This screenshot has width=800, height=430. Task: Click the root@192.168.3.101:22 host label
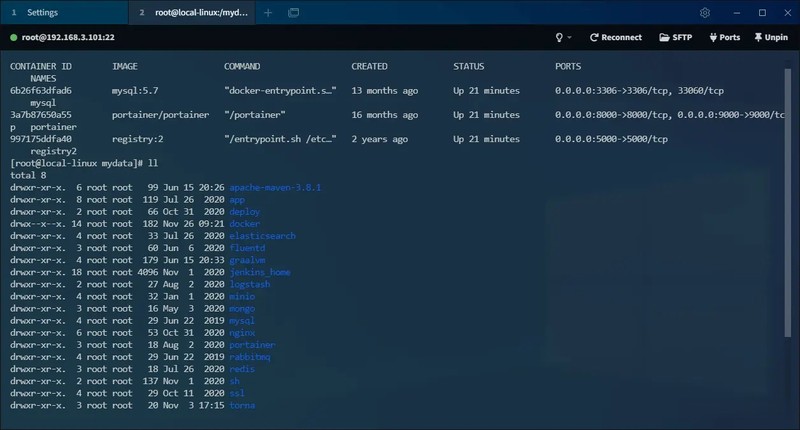(68, 37)
